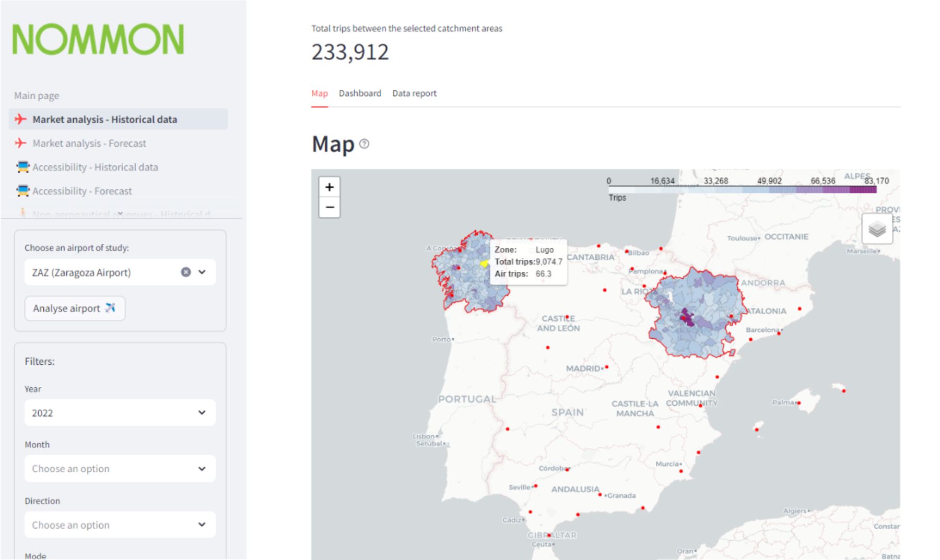The image size is (940, 560).
Task: Open the map layers control icon
Action: click(x=877, y=229)
